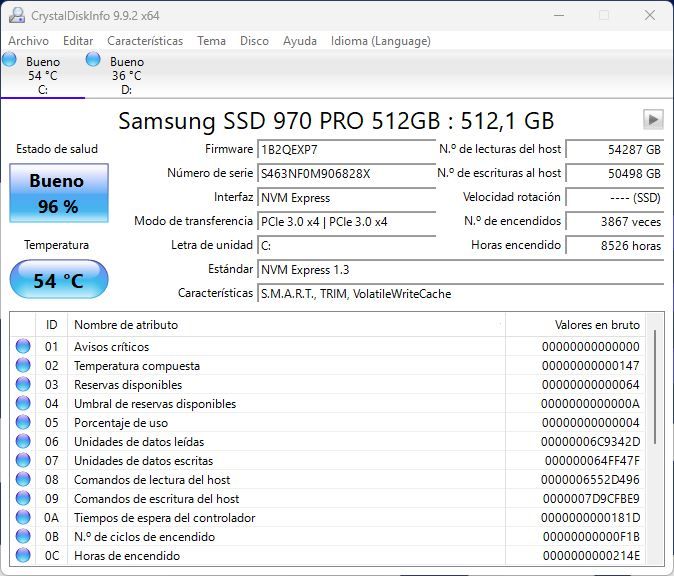
Task: Select raw value 000000064FF47F
Action: tap(592, 460)
